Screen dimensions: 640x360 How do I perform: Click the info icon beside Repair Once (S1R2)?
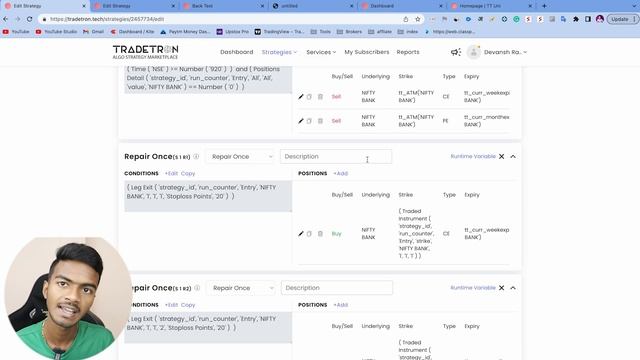point(197,288)
